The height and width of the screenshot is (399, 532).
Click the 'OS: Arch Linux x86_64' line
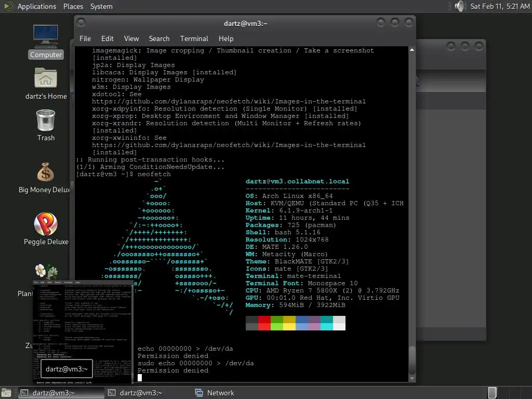coord(289,196)
